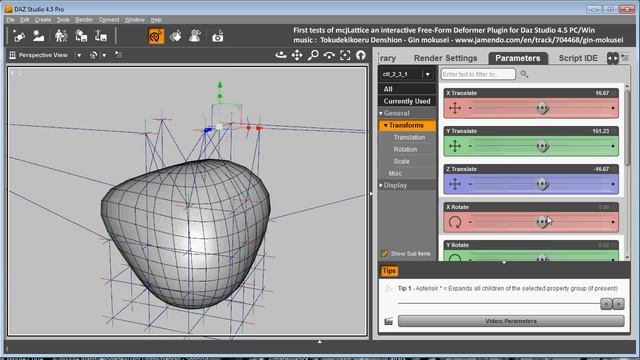Click the viewport options menu icon
This screenshot has width=640, height=360.
[119, 54]
